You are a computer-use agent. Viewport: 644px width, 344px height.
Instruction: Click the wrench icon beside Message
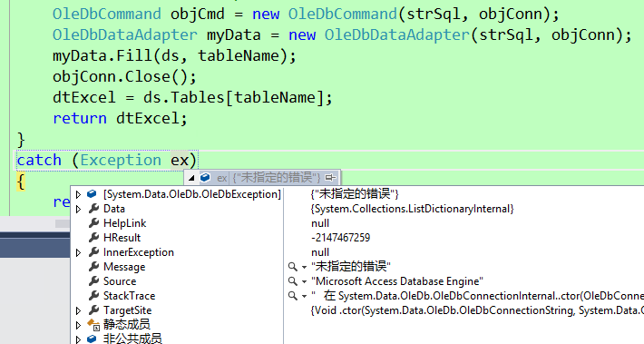(94, 267)
